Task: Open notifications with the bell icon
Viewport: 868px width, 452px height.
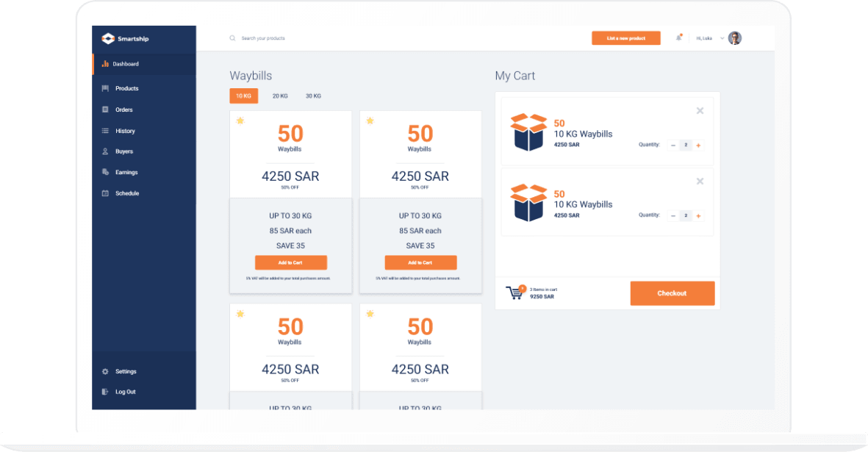Action: coord(678,37)
